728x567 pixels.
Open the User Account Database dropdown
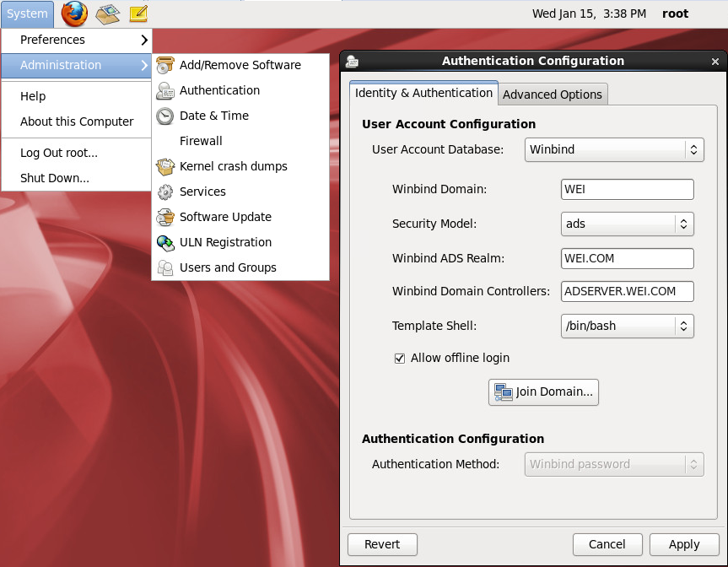614,149
